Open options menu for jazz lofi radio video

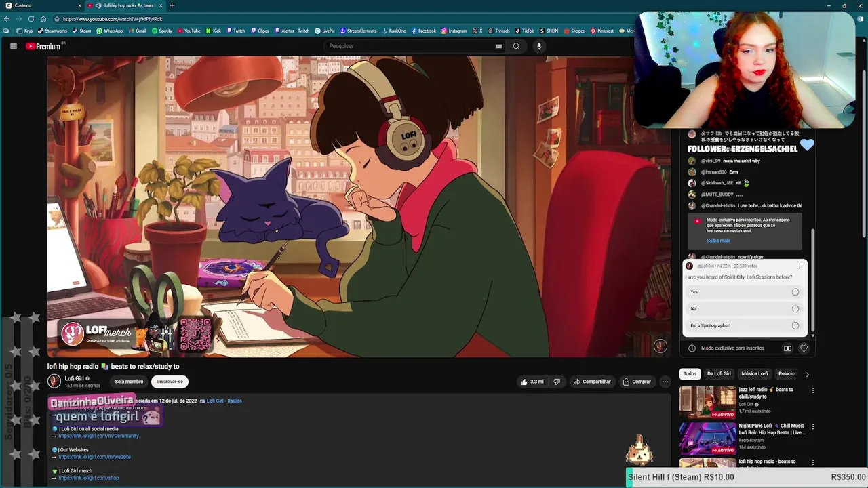[812, 390]
